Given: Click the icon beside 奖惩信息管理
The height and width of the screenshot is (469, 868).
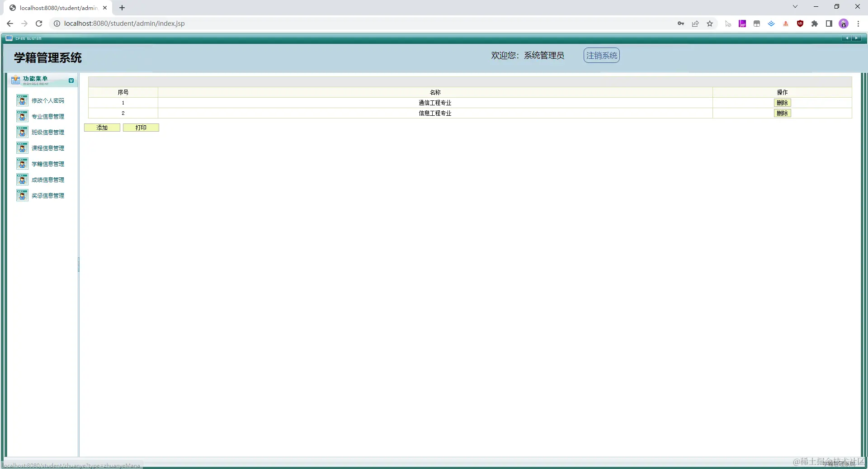Looking at the screenshot, I should coord(22,195).
